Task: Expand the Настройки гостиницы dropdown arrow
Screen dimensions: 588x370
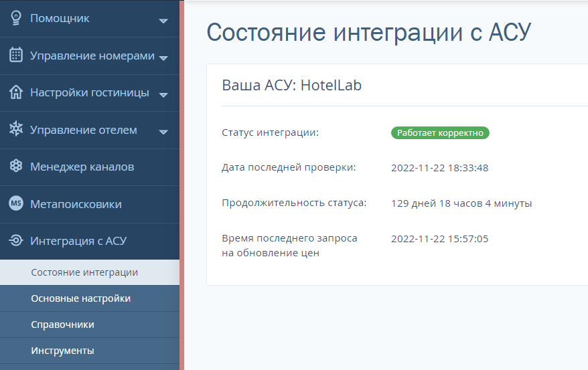Action: point(163,95)
